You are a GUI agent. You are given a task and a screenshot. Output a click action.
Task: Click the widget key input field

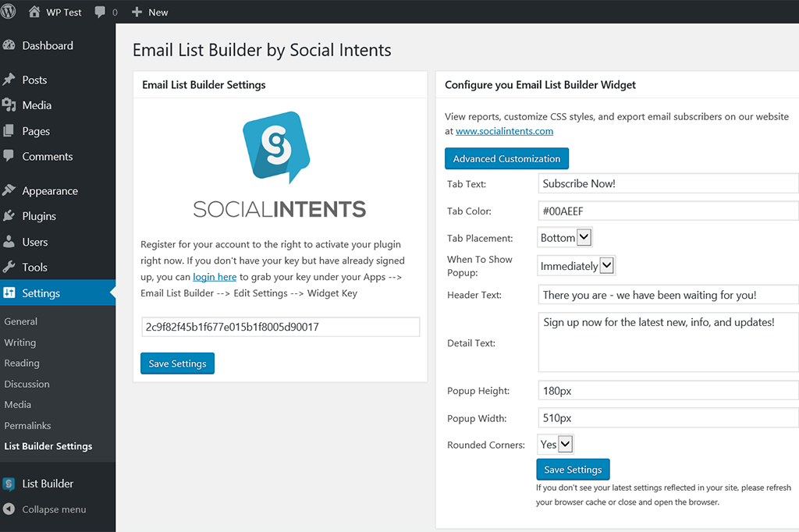point(280,327)
